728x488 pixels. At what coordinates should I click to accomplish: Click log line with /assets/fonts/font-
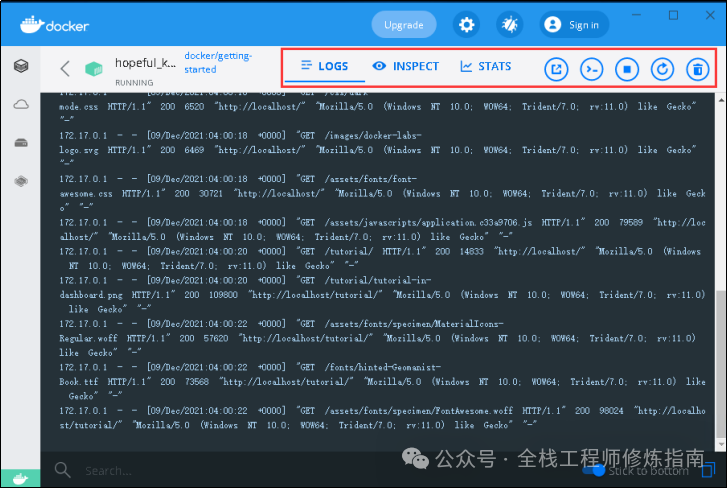382,193
